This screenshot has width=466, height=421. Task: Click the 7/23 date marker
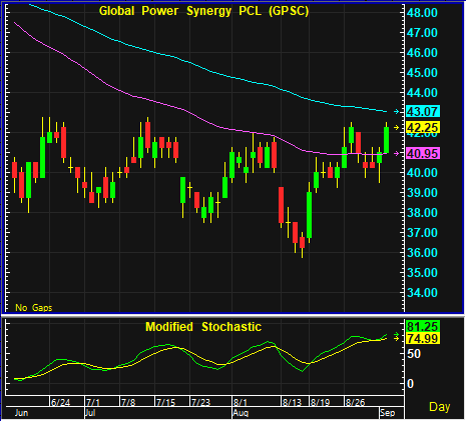(201, 402)
